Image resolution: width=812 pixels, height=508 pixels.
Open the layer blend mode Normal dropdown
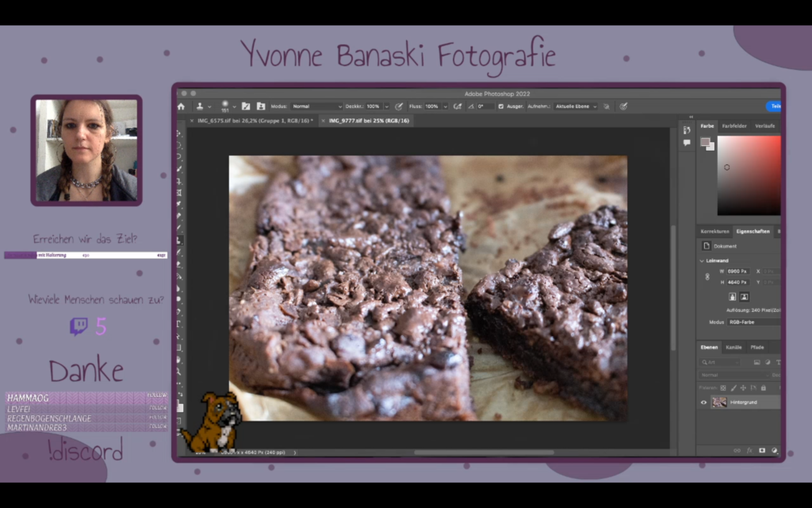(735, 375)
